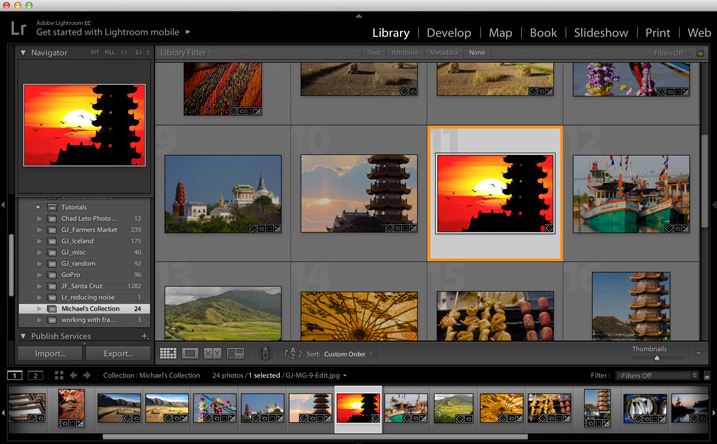
Task: Go back with filmstrip left arrow
Action: pos(73,375)
